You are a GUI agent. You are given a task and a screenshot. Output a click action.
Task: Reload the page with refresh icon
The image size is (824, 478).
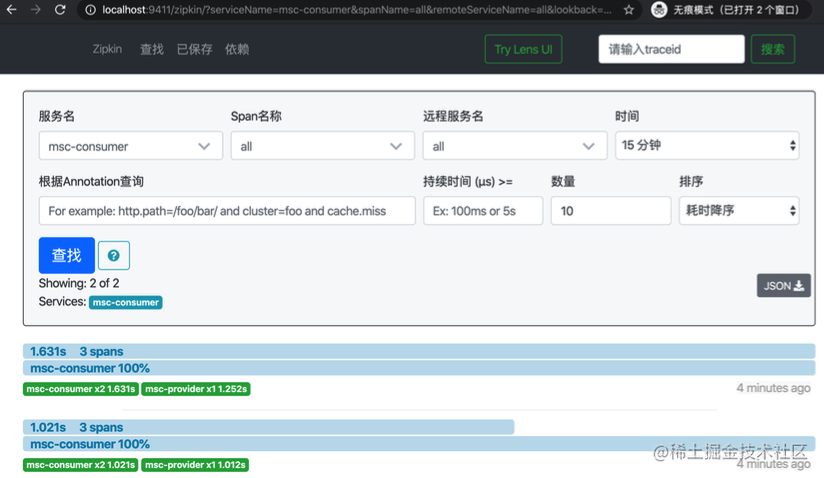(60, 9)
